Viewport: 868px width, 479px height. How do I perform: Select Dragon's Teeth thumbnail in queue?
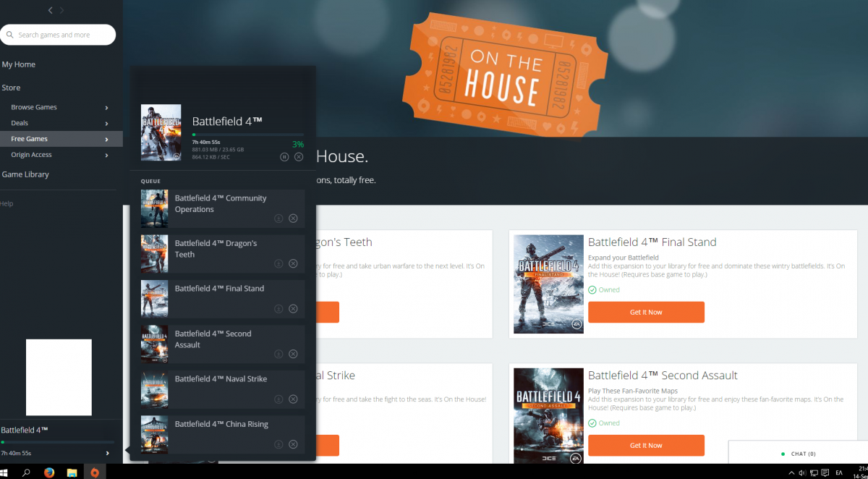[155, 253]
